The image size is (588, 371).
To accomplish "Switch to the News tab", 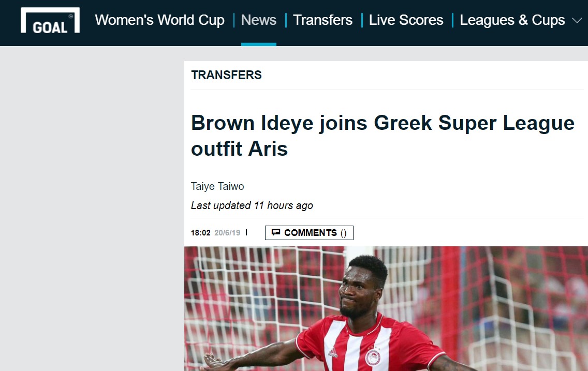I will [x=259, y=20].
